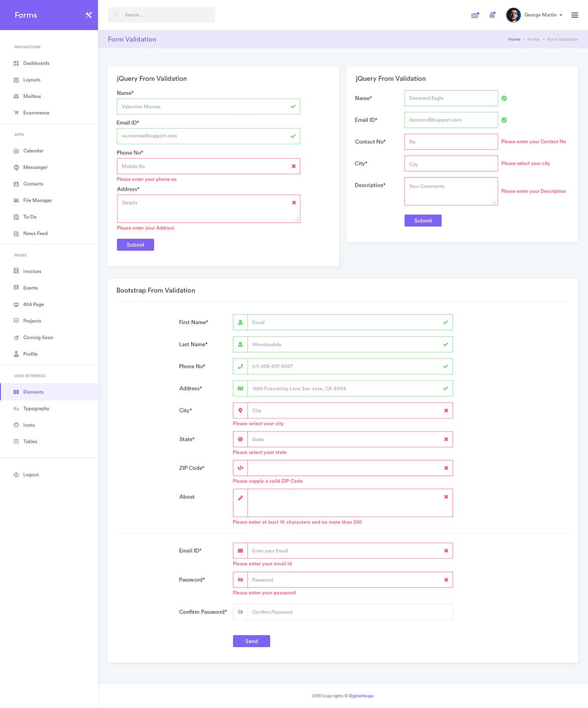The image size is (588, 708).
Task: Switch to the Typography section
Action: pos(37,408)
